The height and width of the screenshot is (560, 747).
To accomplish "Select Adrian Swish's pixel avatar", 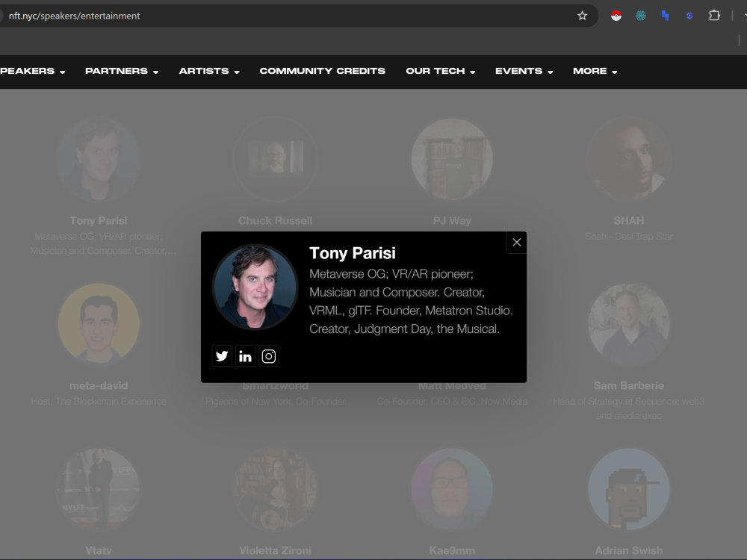I will [x=629, y=489].
